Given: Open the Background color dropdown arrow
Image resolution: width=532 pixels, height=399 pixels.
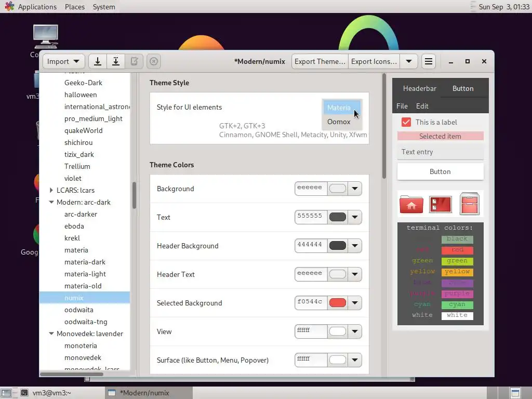Looking at the screenshot, I should [354, 189].
